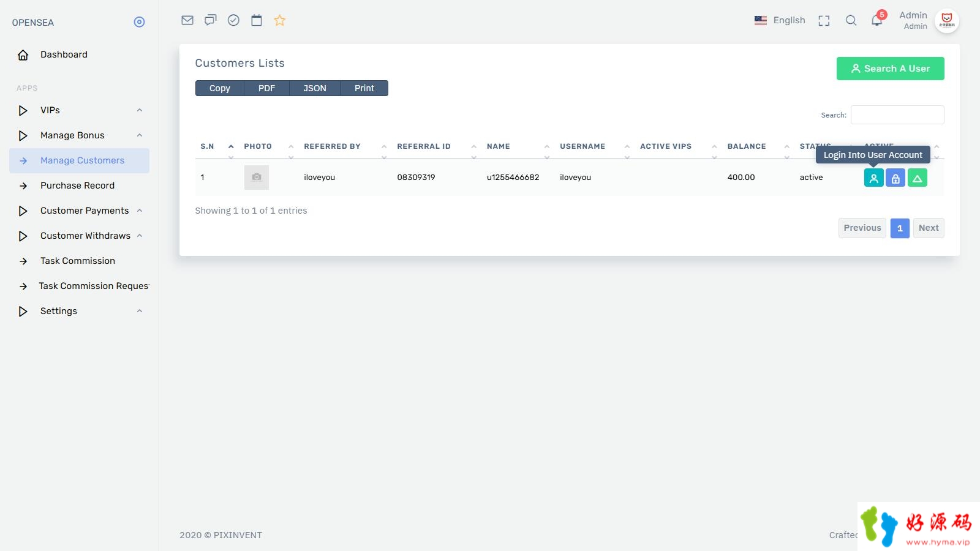Toggle the sidebar collapse circle icon

click(x=140, y=22)
